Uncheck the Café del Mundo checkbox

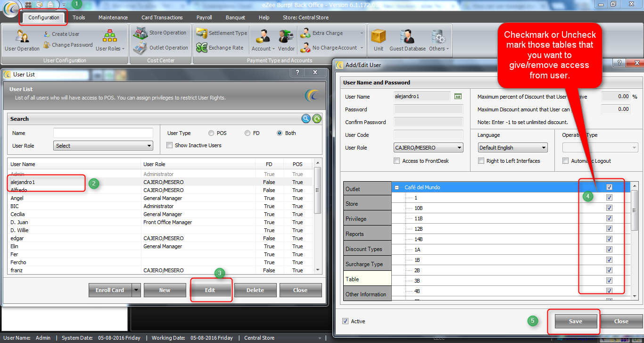pyautogui.click(x=609, y=187)
